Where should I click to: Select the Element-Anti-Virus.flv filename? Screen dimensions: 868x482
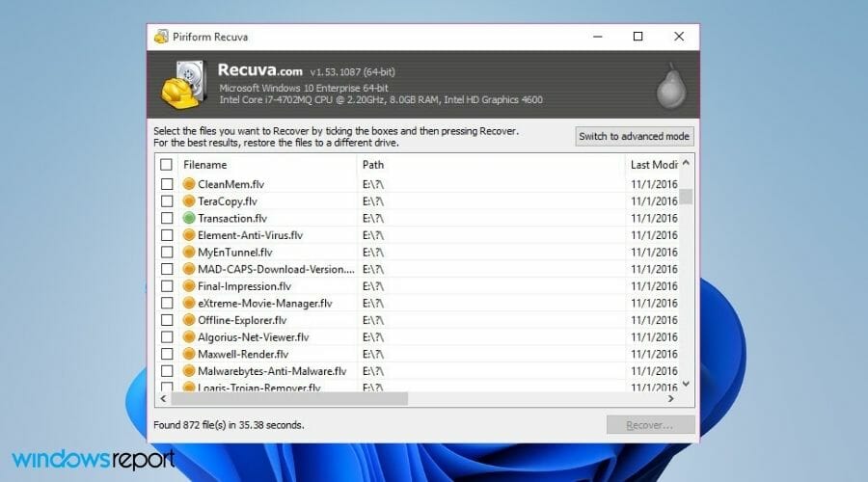coord(250,235)
